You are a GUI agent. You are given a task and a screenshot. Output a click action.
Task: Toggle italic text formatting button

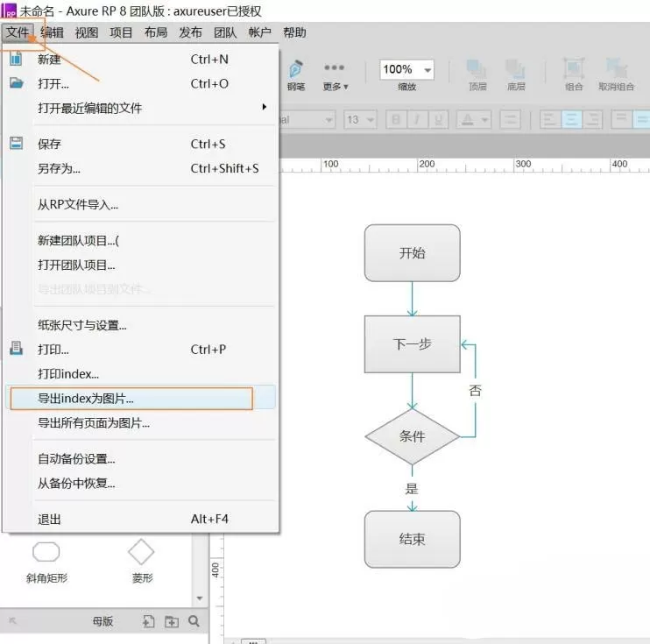(417, 120)
